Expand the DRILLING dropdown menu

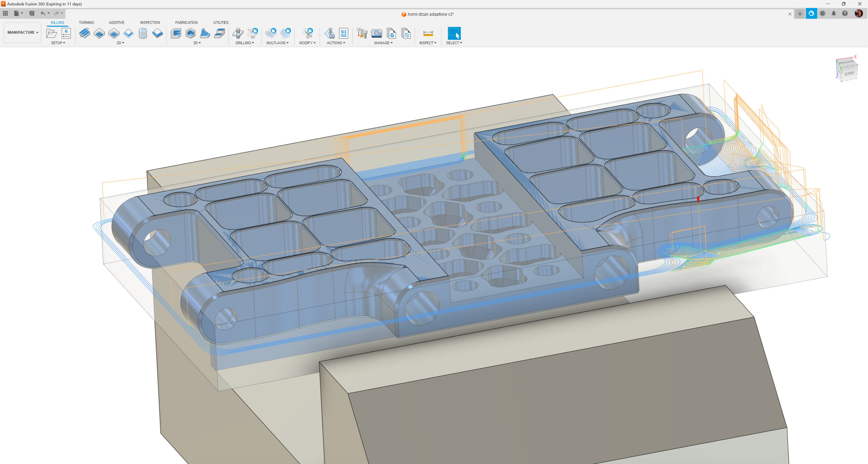click(245, 43)
